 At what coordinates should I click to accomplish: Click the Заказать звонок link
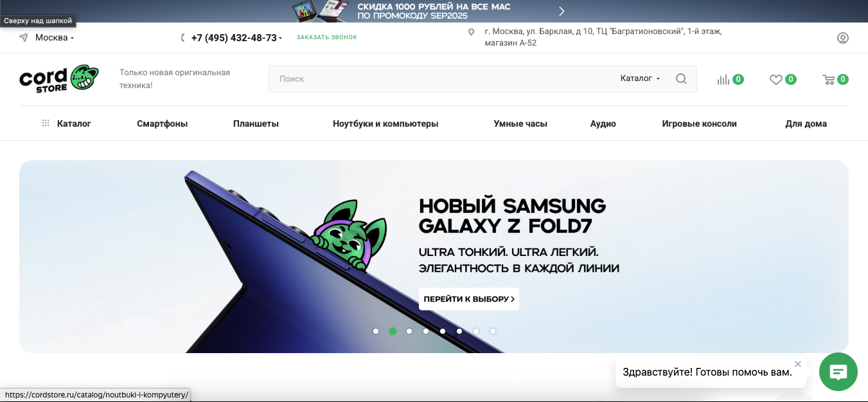coord(326,37)
